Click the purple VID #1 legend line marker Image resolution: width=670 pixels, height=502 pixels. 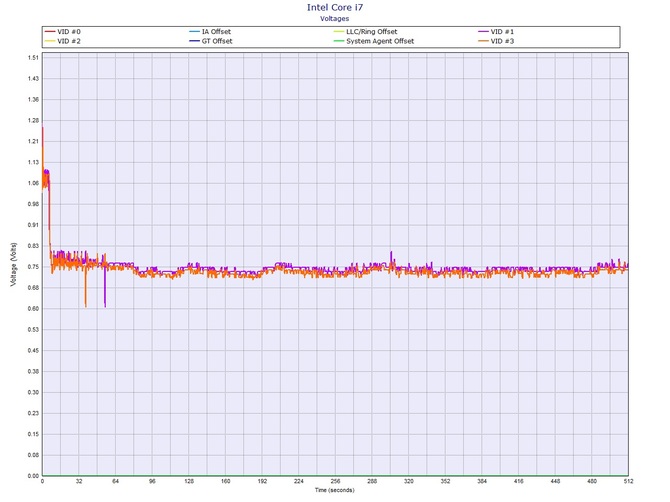(483, 32)
